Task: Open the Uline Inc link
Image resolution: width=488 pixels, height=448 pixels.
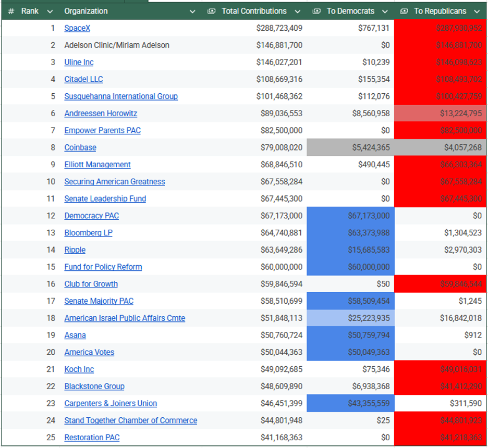Action: (79, 62)
